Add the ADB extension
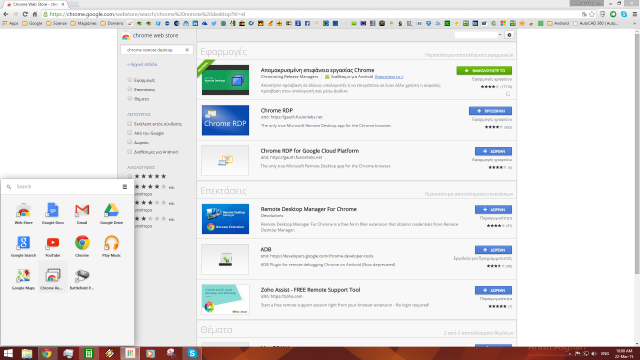 493,250
